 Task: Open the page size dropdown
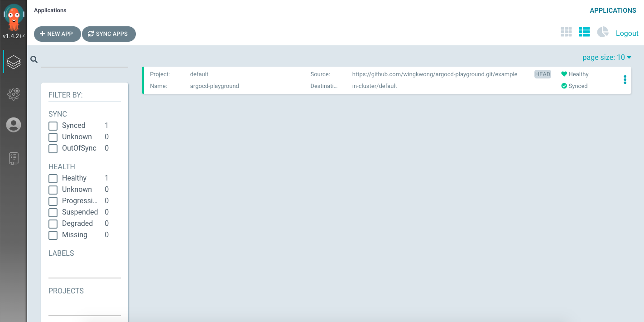607,57
